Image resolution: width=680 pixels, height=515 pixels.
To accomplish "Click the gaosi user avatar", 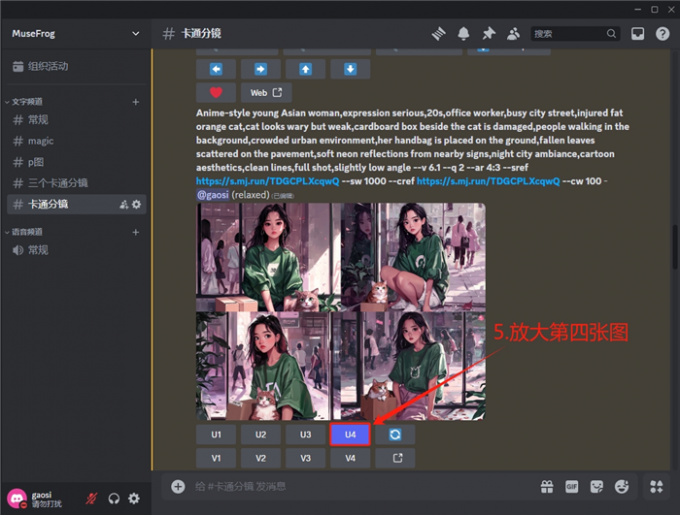I will click(x=16, y=499).
